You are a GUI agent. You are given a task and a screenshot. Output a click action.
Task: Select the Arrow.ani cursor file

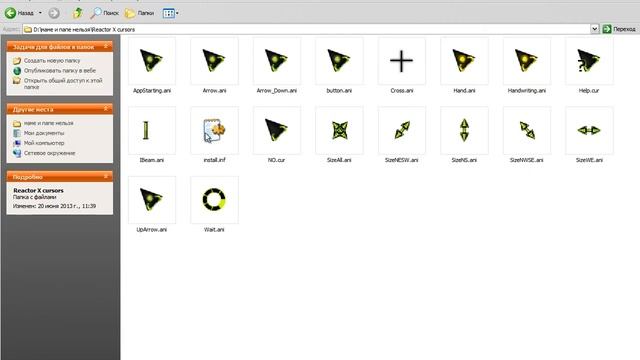pos(214,61)
